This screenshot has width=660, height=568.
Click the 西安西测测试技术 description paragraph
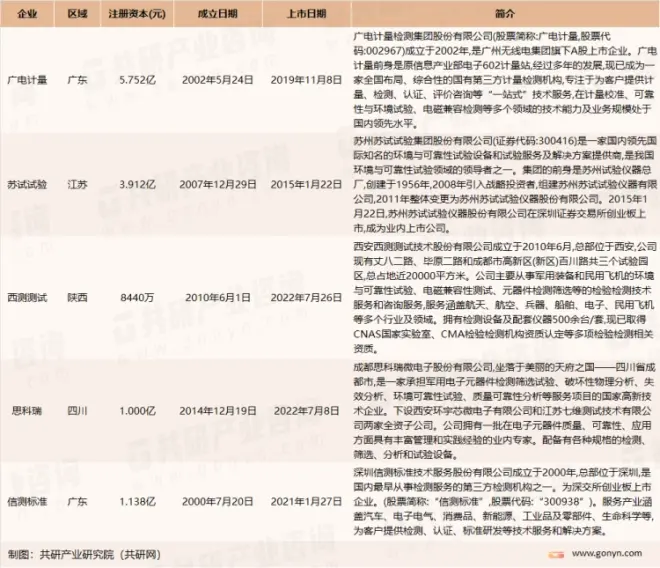pyautogui.click(x=505, y=298)
